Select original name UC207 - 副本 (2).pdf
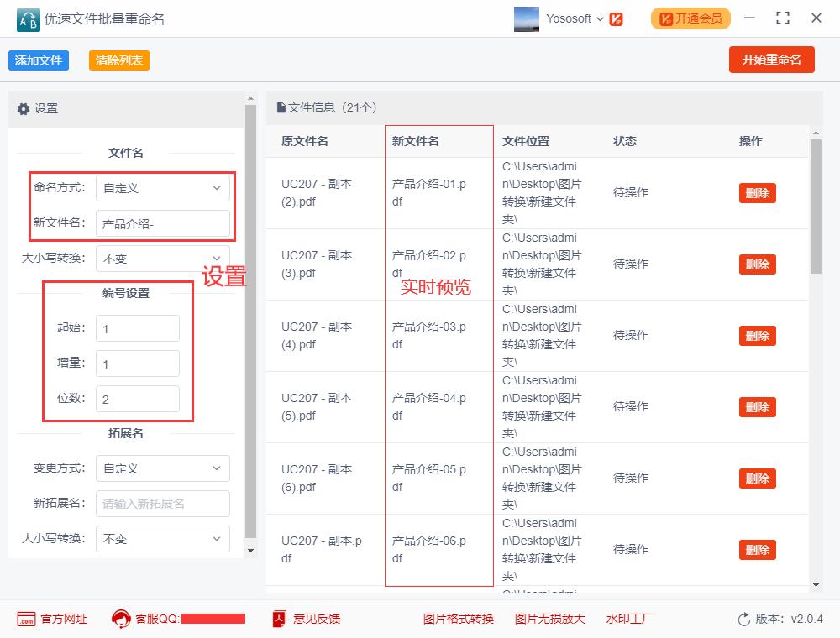The image size is (840, 638). tap(317, 193)
